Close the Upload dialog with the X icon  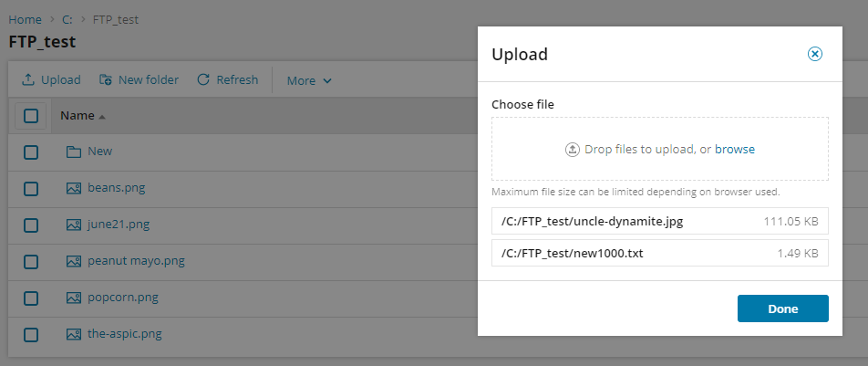[815, 54]
